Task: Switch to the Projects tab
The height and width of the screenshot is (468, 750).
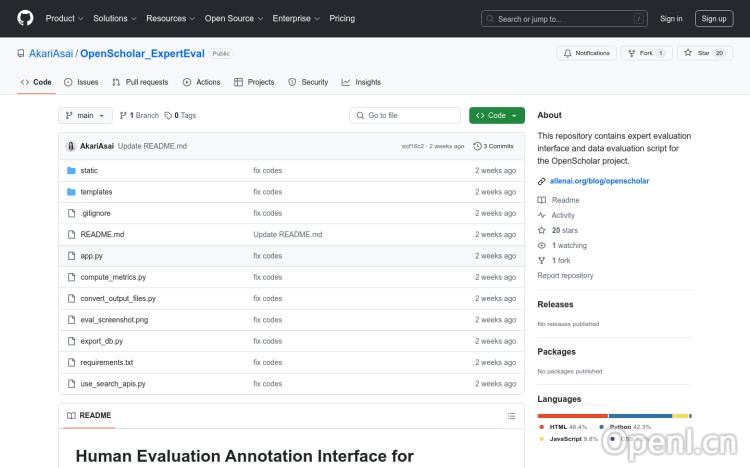Action: [254, 82]
